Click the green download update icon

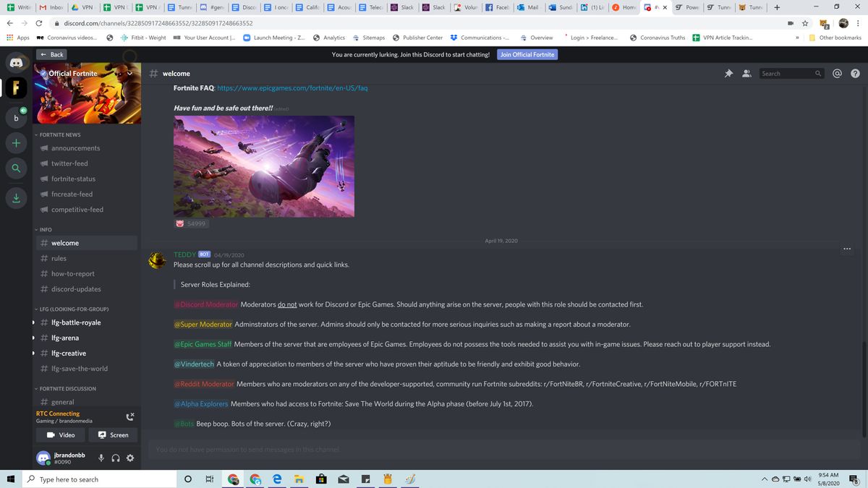15,197
